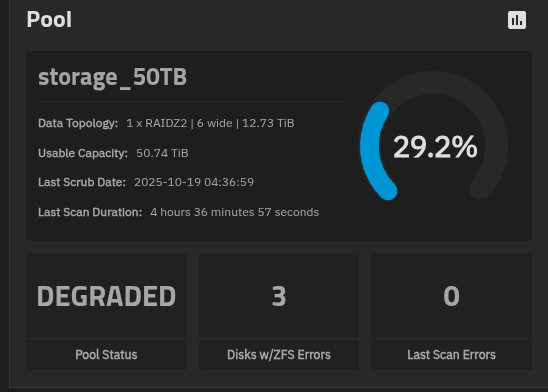Click the Data Topology label

click(78, 123)
